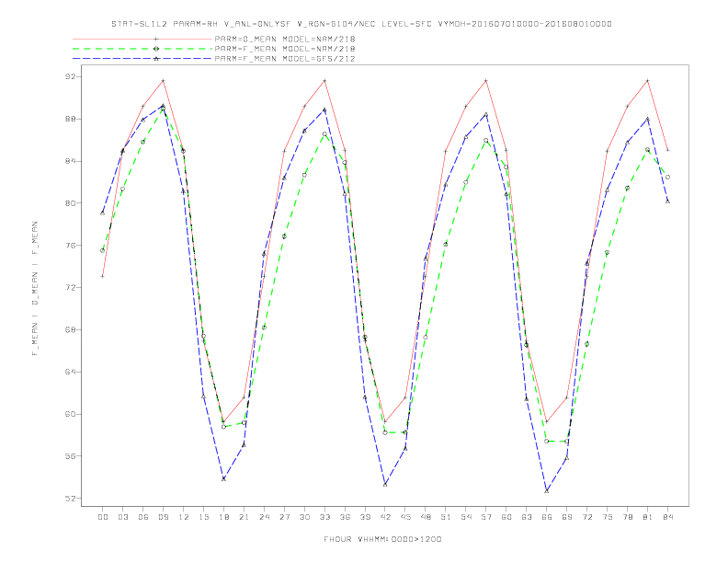The image size is (728, 563).
Task: Click x-axis tick label 18
Action: point(223,517)
